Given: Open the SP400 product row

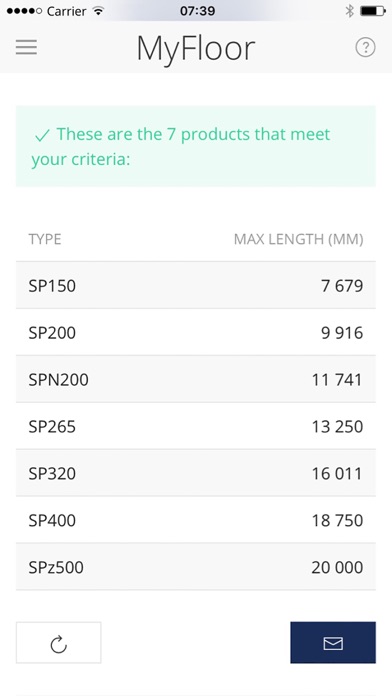Looking at the screenshot, I should coord(196,520).
